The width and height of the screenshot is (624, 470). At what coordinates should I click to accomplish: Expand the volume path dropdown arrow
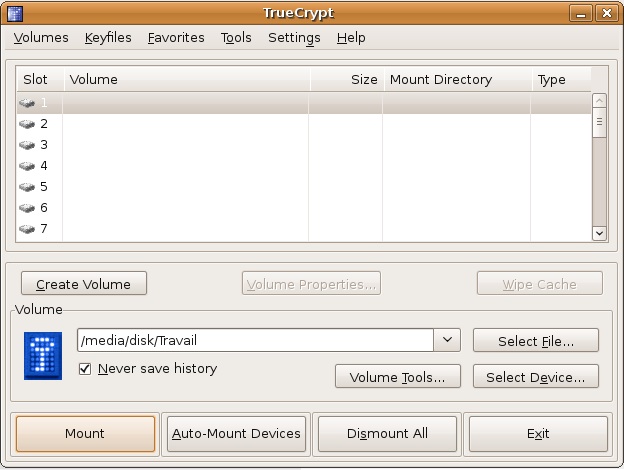click(447, 341)
